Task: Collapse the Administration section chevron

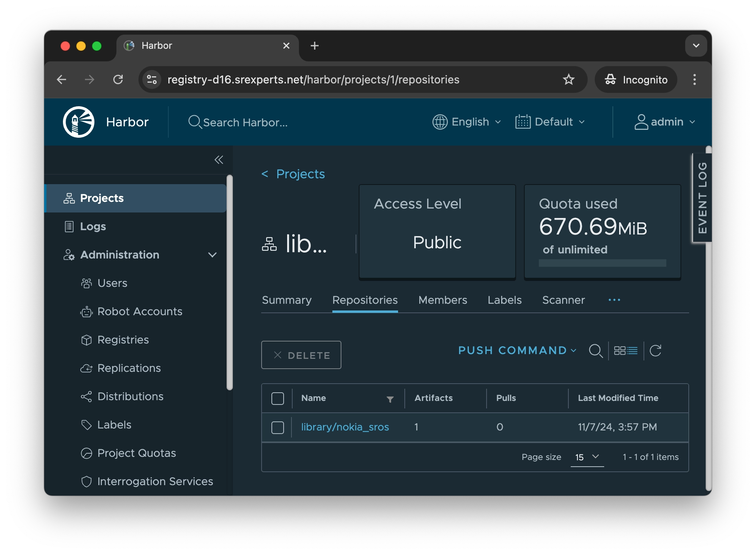Action: point(212,255)
